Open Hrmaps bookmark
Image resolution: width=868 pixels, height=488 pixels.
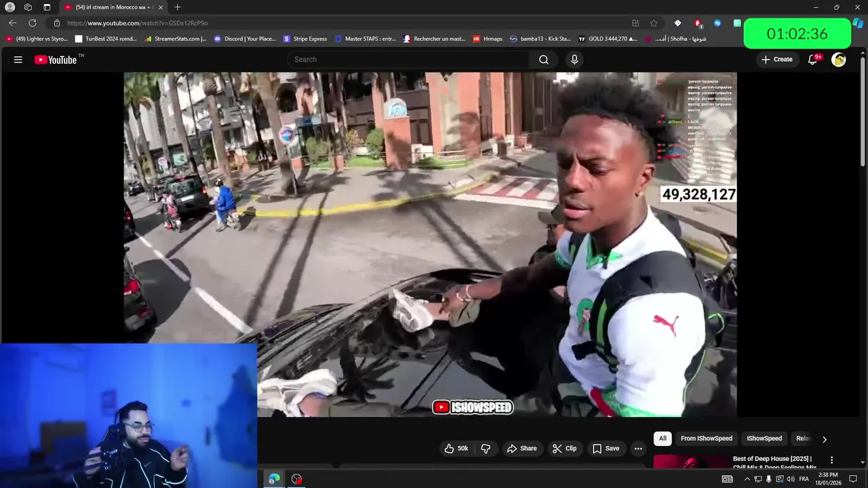[x=488, y=39]
